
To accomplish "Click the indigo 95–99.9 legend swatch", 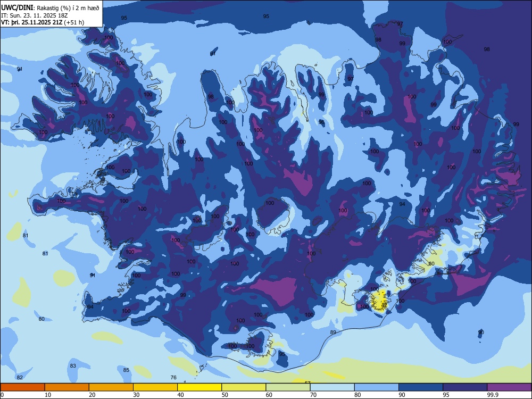I will [465, 387].
